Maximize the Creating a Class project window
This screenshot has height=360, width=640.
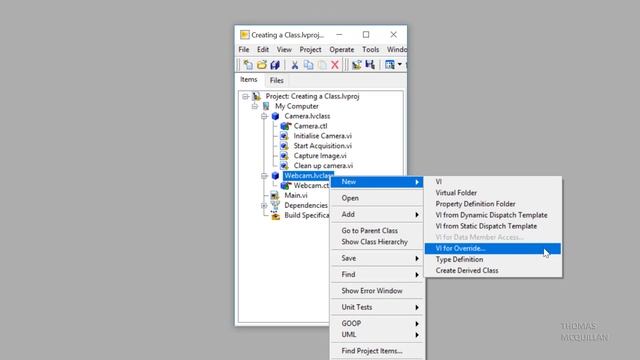pos(366,35)
